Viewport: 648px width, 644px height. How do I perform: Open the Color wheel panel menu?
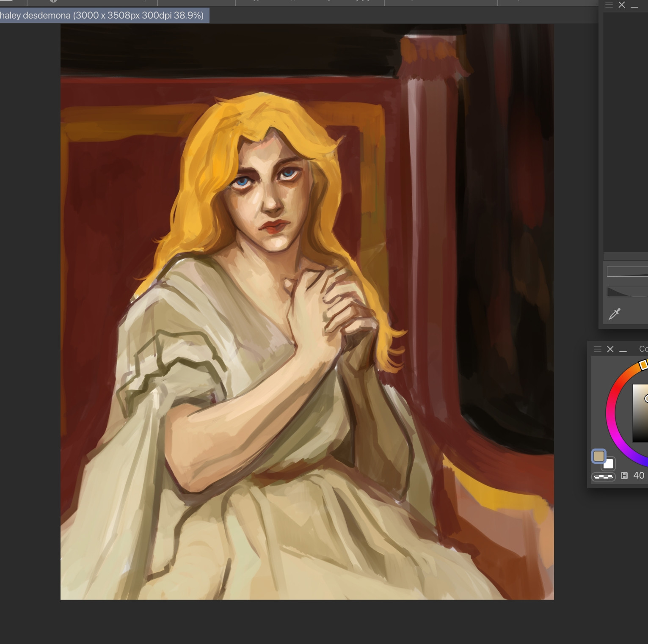point(598,349)
